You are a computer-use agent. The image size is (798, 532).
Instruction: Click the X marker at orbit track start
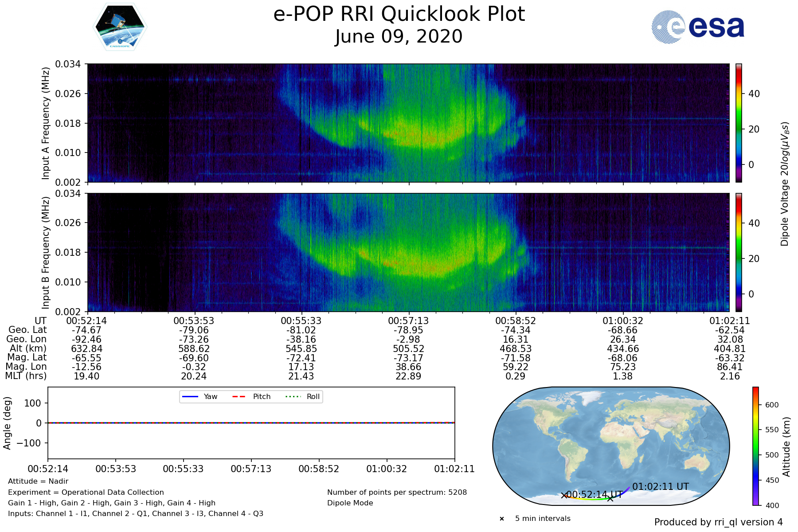tap(564, 495)
